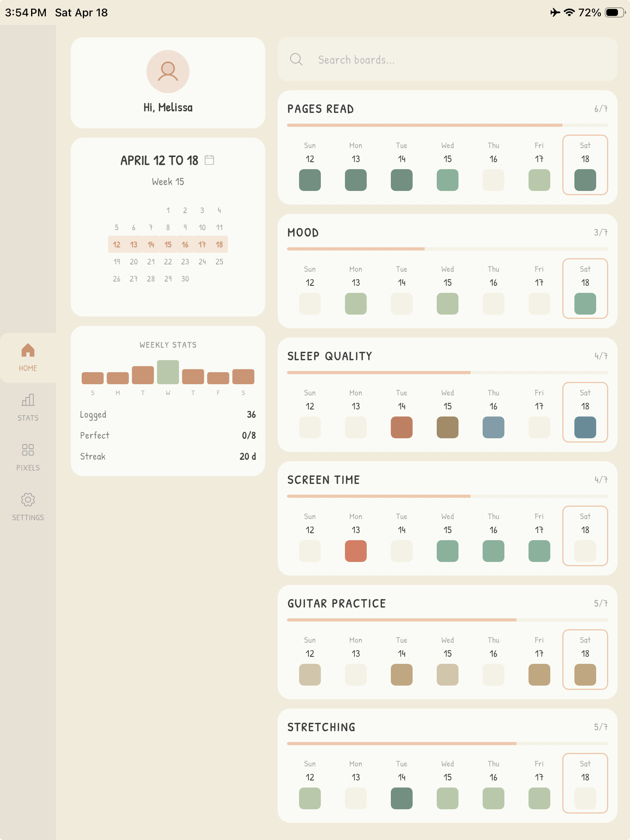Open the Settings gear icon
Screen dimensions: 630x840
(28, 499)
